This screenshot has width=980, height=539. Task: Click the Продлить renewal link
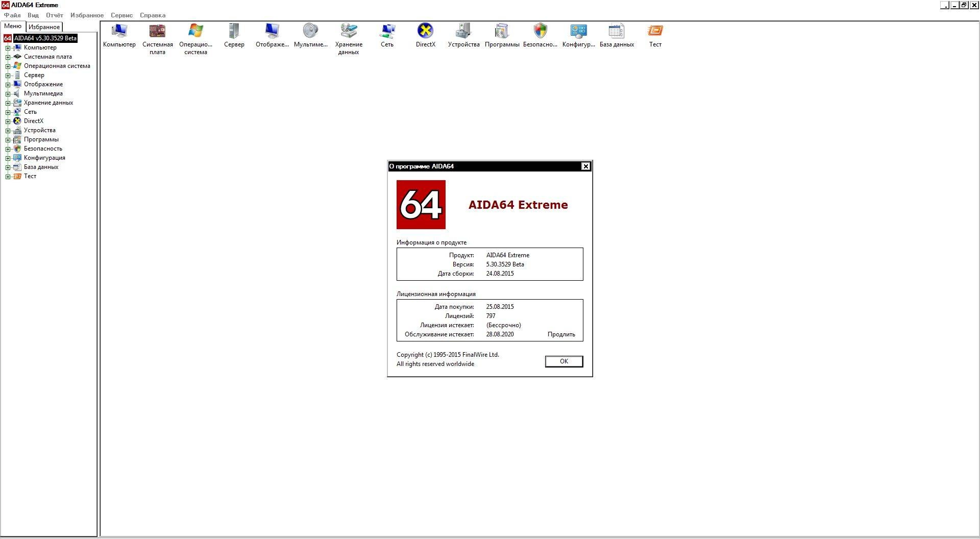click(561, 335)
